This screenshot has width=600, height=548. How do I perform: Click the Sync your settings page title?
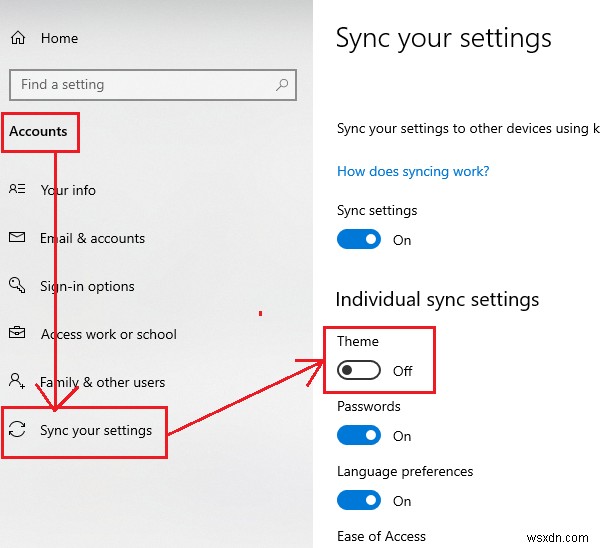(x=444, y=39)
